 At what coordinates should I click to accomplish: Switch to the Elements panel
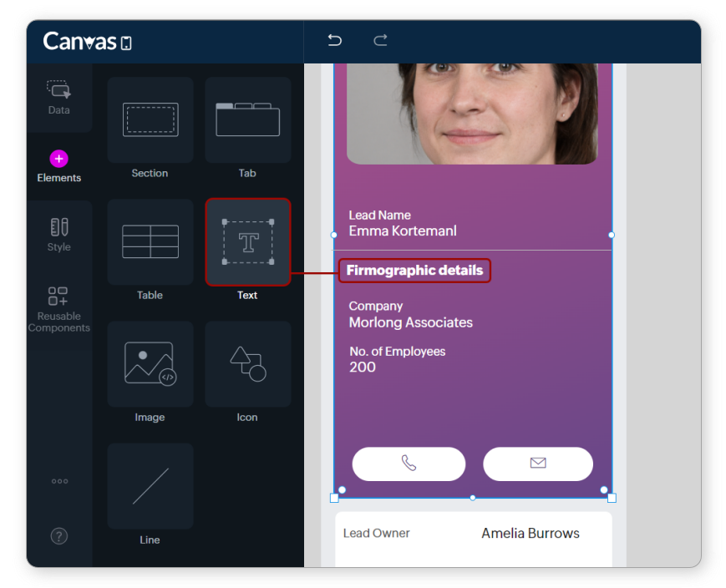58,166
